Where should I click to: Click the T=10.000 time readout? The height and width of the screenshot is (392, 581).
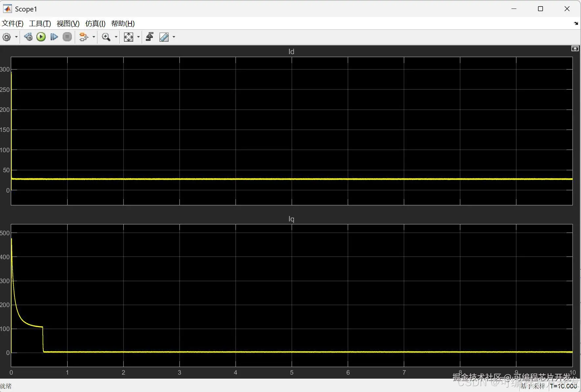564,386
